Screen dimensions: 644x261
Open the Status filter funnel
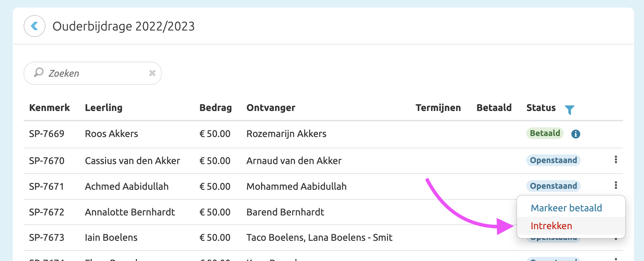pyautogui.click(x=569, y=110)
